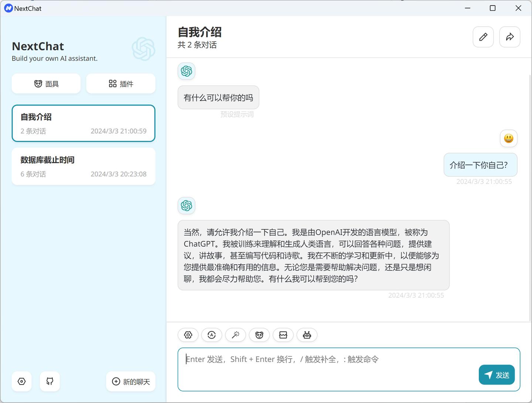Click the pencil edit icon for the chat title
532x403 pixels.
tap(483, 37)
